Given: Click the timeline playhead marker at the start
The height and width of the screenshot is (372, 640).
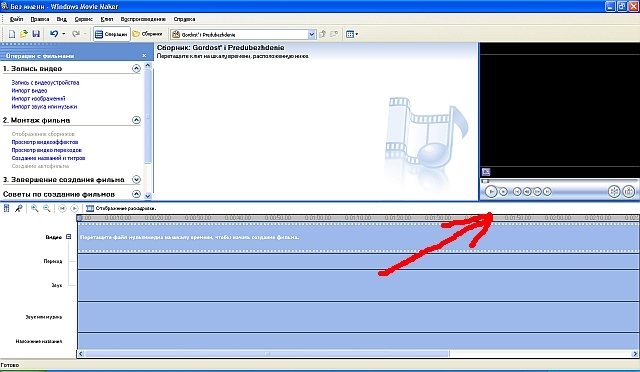Looking at the screenshot, I should click(x=80, y=218).
